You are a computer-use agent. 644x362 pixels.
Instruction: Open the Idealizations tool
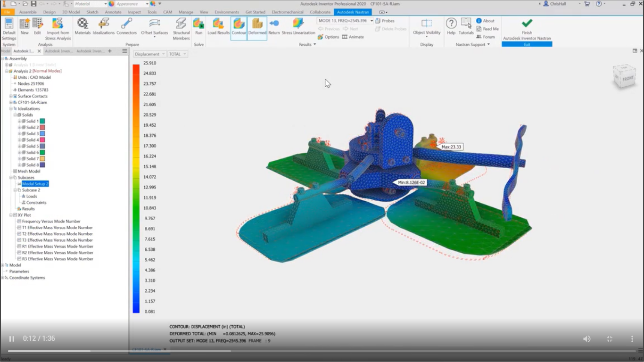[x=104, y=27]
